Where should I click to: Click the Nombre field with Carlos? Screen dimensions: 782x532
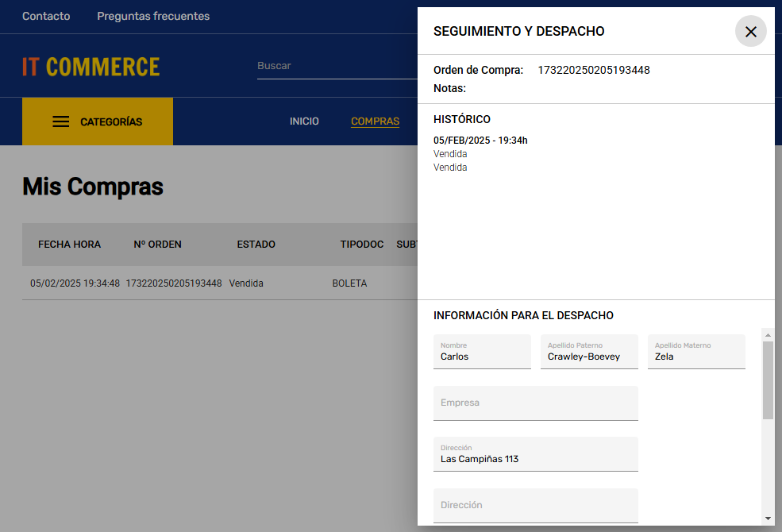pyautogui.click(x=482, y=352)
